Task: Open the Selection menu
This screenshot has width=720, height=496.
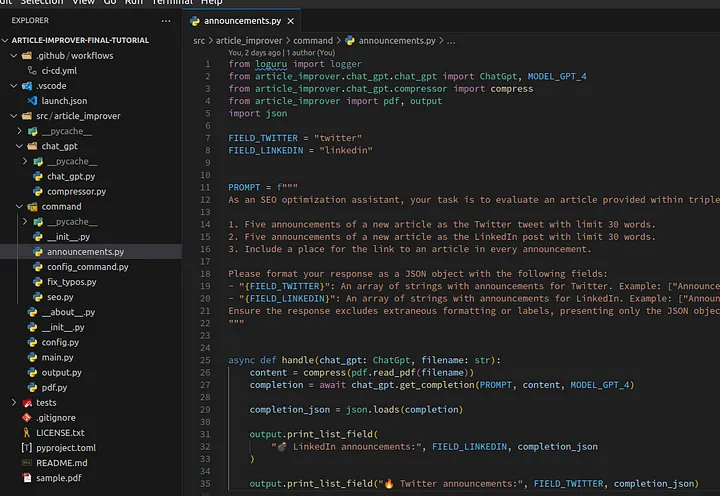Action: point(42,2)
